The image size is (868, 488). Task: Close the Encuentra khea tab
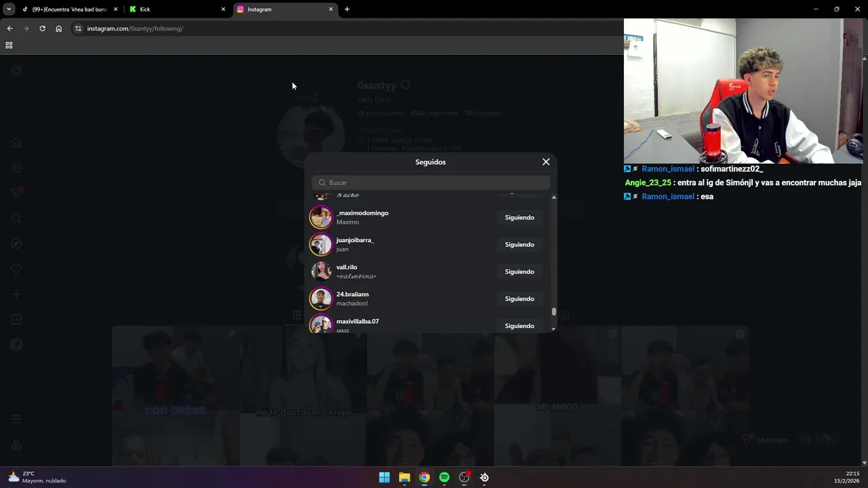tap(116, 9)
